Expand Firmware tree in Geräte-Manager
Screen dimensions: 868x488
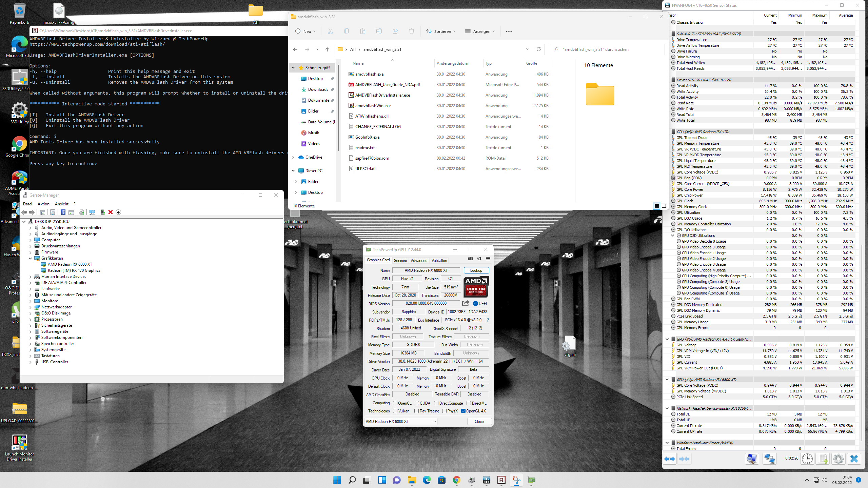[31, 252]
